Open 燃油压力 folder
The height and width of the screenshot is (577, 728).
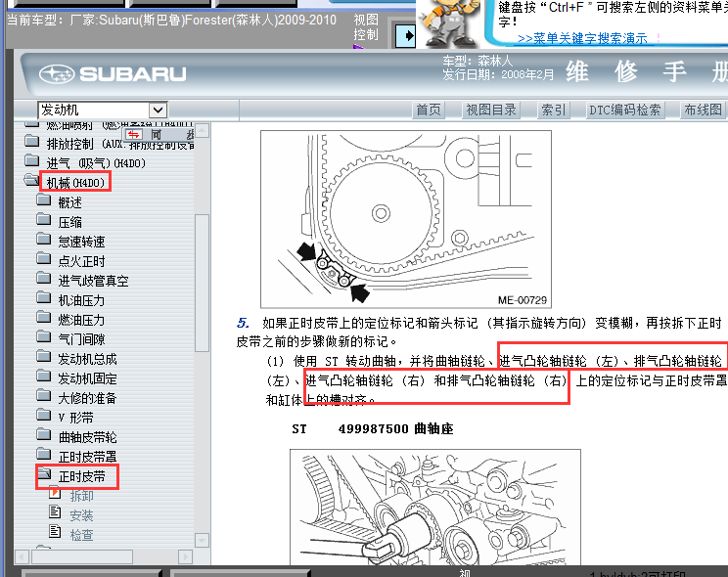click(82, 320)
